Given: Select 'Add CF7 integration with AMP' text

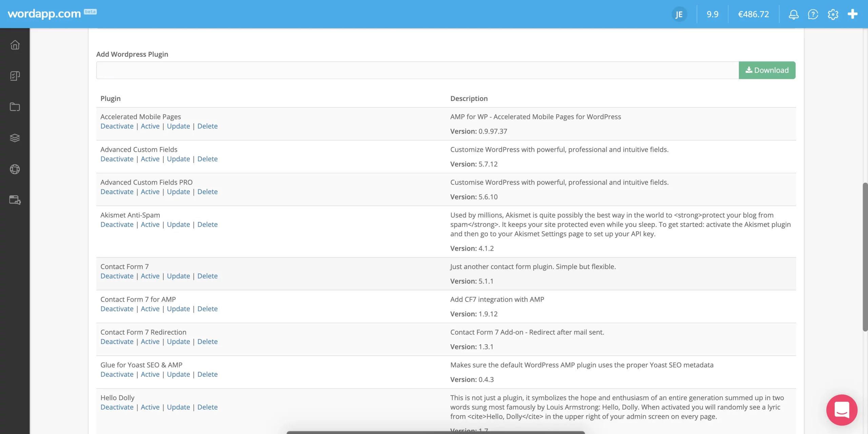Looking at the screenshot, I should [x=497, y=299].
